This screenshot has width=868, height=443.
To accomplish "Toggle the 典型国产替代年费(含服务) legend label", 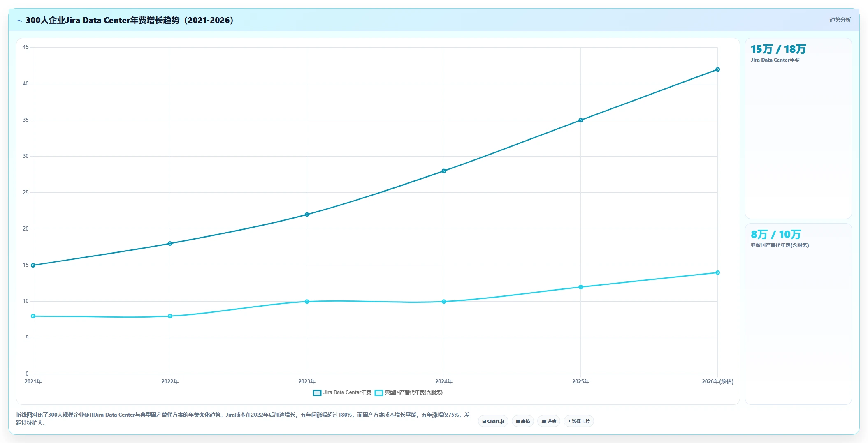I will (414, 392).
